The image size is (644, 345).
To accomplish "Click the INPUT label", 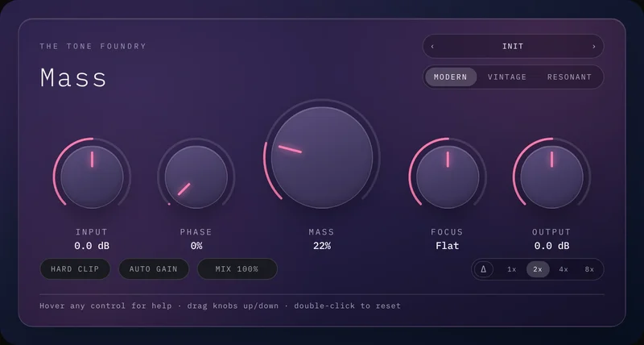I will [x=92, y=232].
